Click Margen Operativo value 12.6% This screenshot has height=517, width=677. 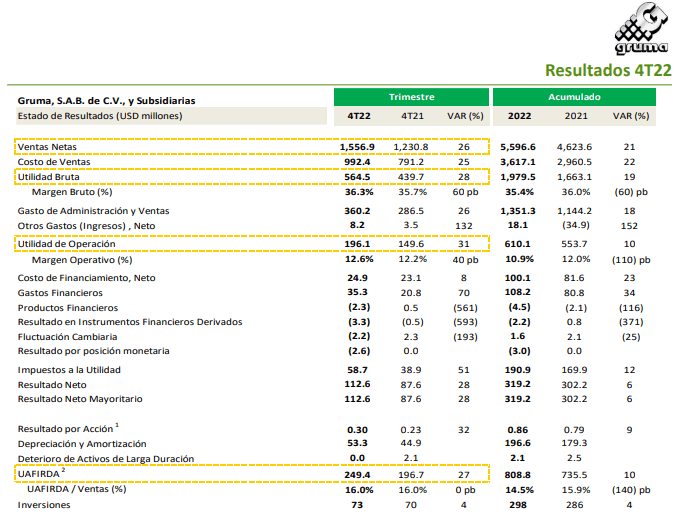[359, 259]
